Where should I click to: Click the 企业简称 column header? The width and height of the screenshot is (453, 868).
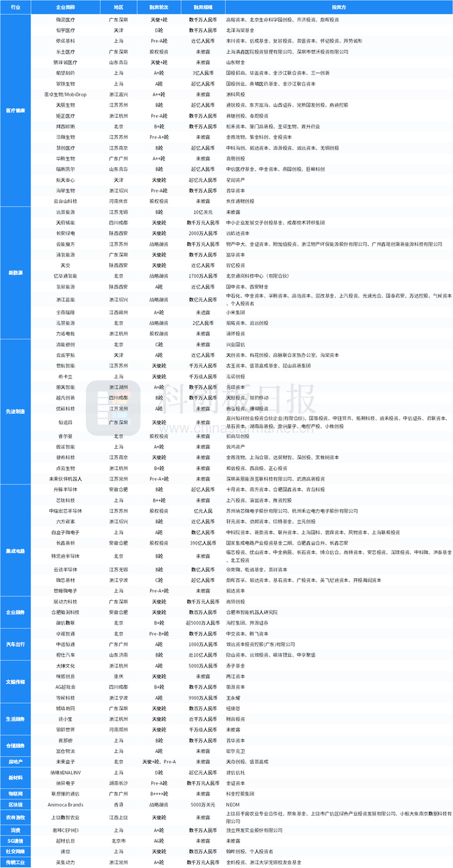point(66,8)
